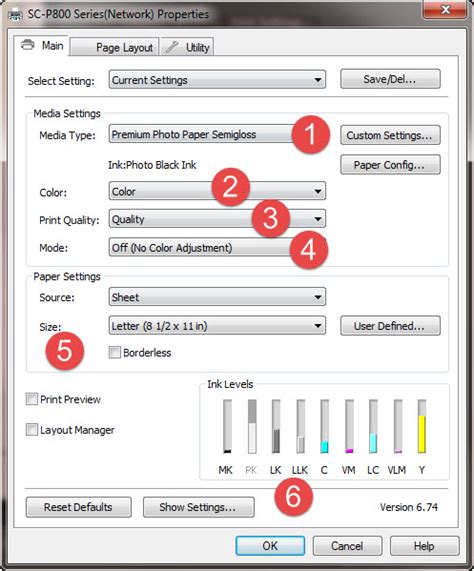The height and width of the screenshot is (571, 474).
Task: Click Show Settings... button
Action: (198, 507)
